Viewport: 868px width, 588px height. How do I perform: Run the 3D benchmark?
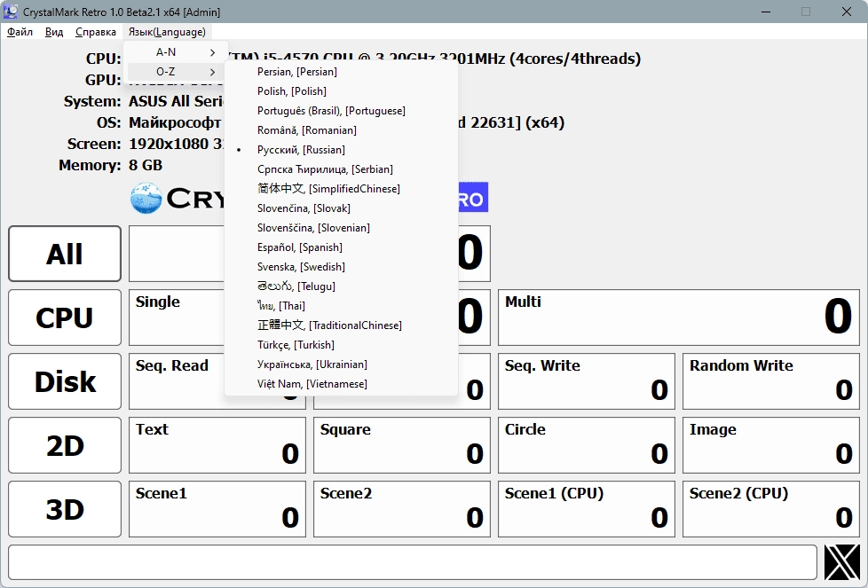(65, 509)
